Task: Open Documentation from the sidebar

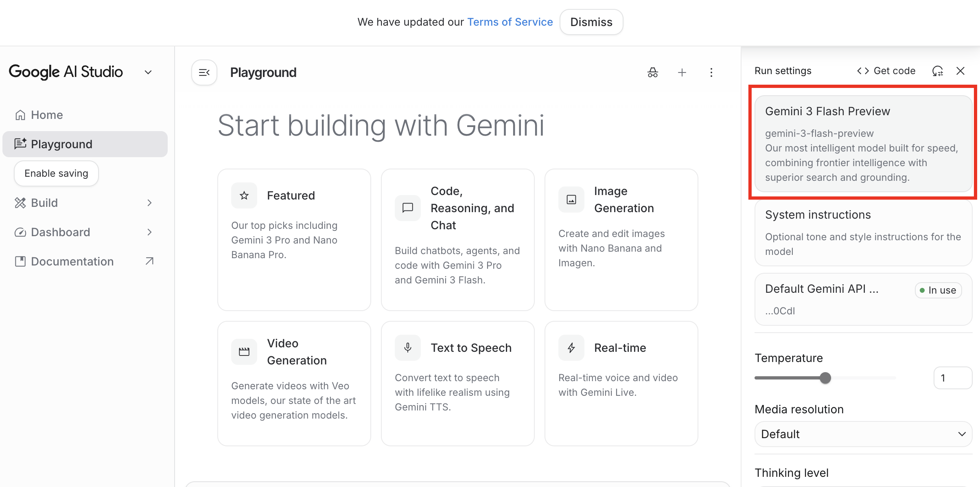Action: tap(72, 261)
